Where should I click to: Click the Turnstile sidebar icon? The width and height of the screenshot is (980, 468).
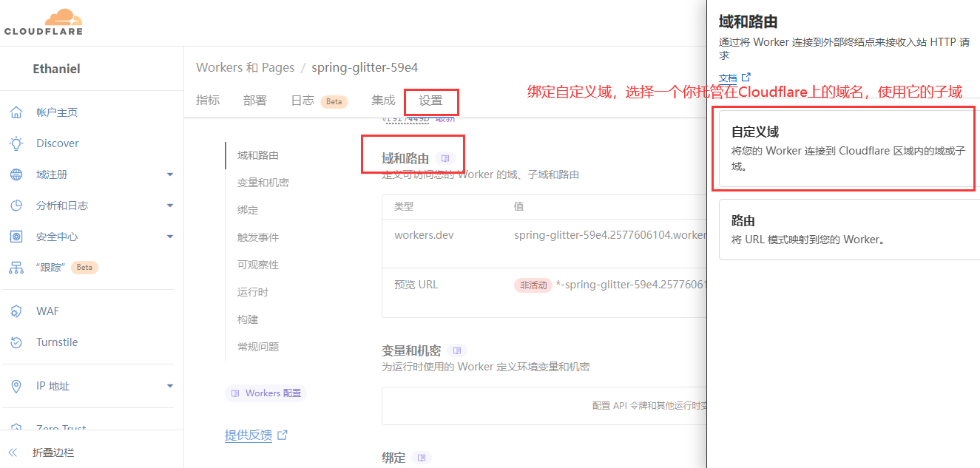(x=16, y=342)
